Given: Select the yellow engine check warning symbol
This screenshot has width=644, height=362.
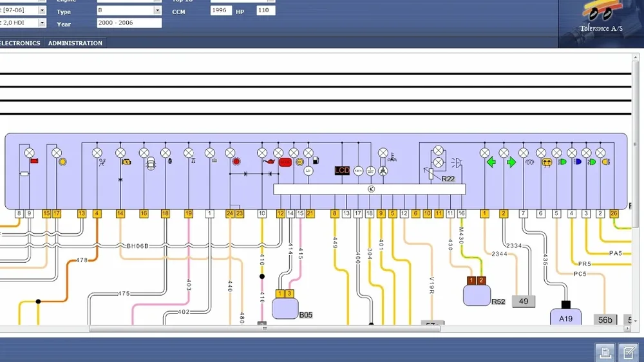Looking at the screenshot, I should [126, 162].
